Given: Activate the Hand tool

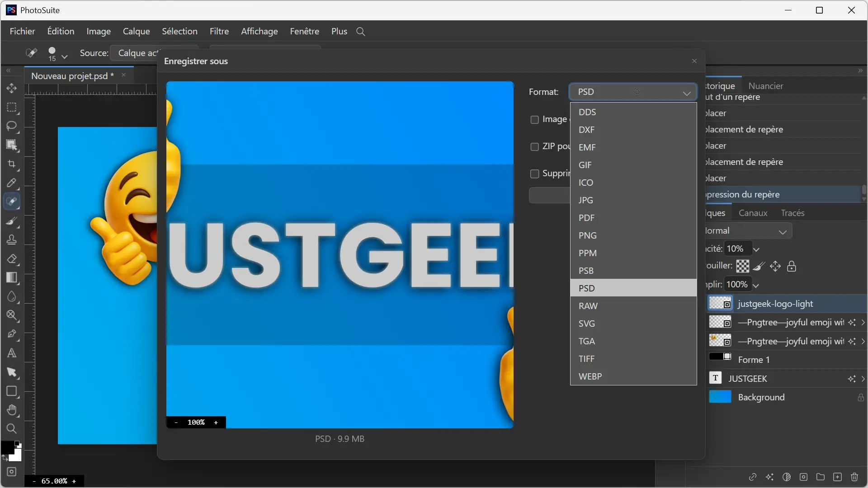Looking at the screenshot, I should click(12, 410).
